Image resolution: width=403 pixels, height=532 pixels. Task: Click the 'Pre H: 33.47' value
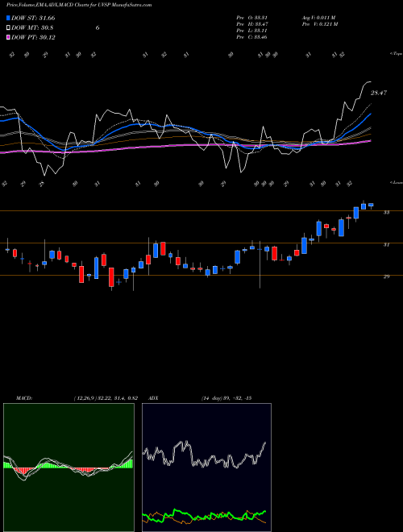click(252, 24)
